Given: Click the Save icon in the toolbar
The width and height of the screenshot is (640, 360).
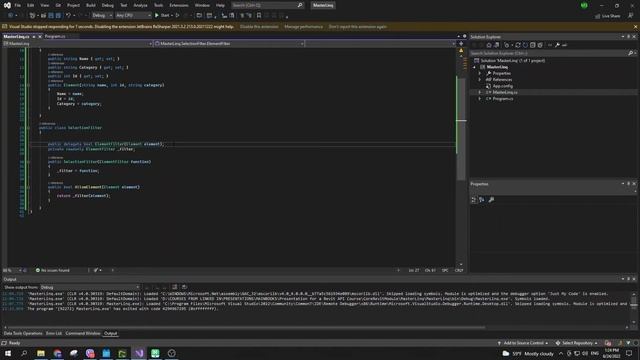Looking at the screenshot, I should pos(51,16).
